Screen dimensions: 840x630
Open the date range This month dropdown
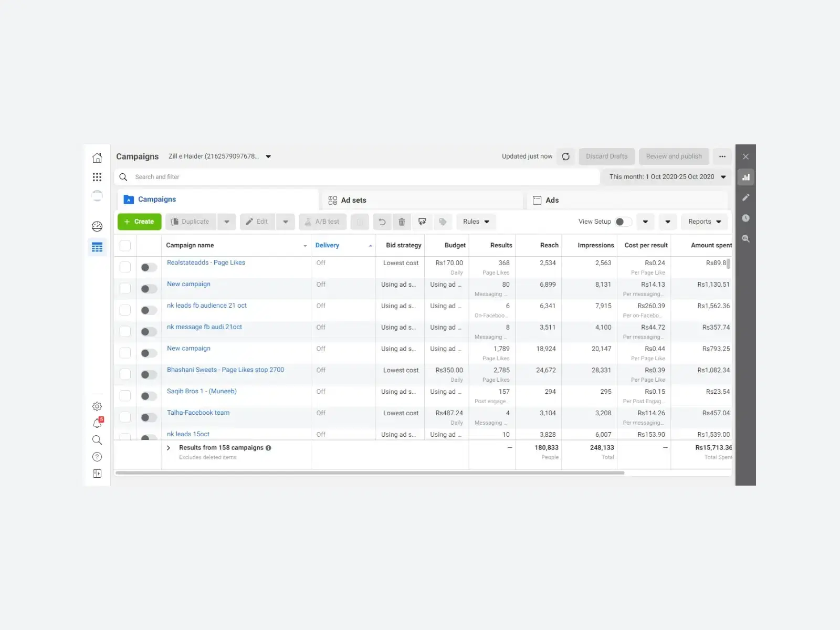point(667,177)
